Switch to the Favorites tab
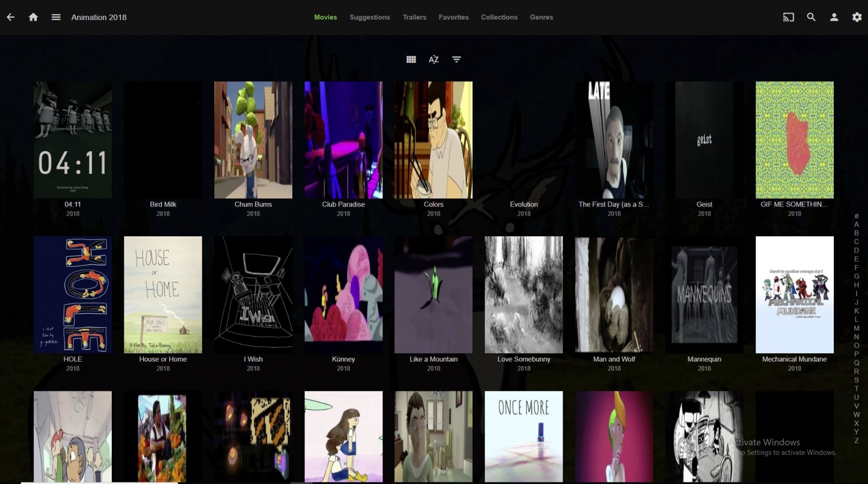The width and height of the screenshot is (868, 484). pos(454,17)
